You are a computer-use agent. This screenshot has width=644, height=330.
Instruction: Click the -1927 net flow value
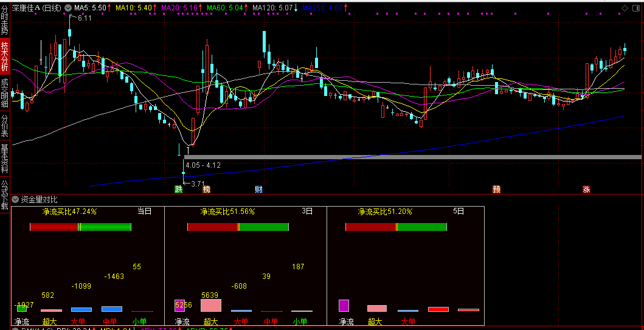(24, 305)
